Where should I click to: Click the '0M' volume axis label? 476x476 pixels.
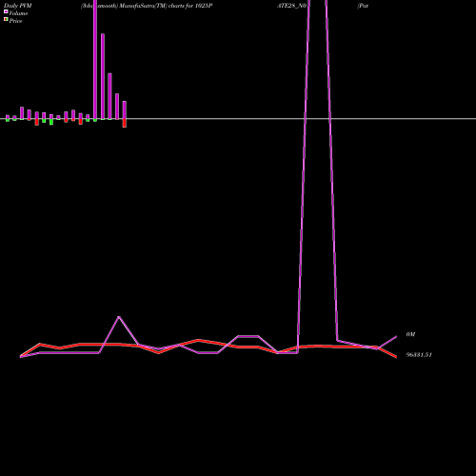[410, 334]
